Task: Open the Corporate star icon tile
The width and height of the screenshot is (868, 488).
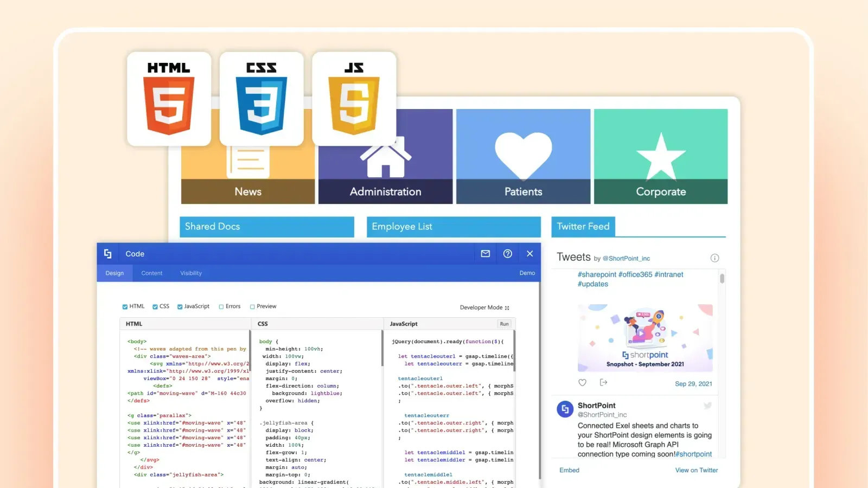Action: (660, 155)
